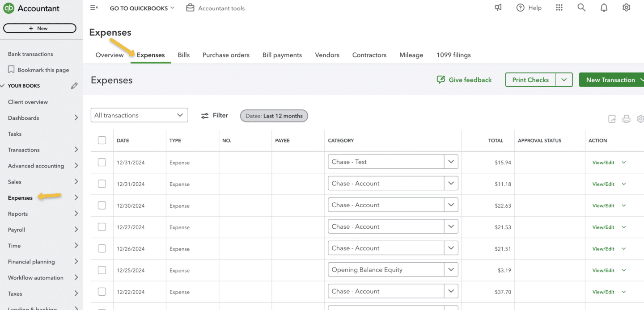Tick the 12/27/2024 expense checkbox

[102, 227]
